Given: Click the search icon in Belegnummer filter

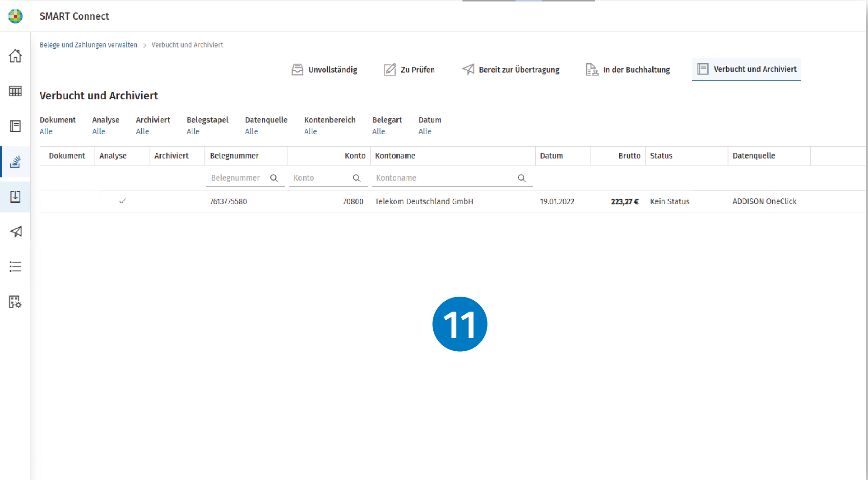Looking at the screenshot, I should pos(274,178).
